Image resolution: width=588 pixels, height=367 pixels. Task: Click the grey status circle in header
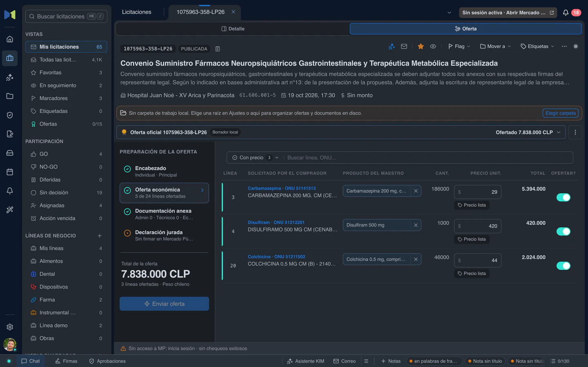pos(576,47)
